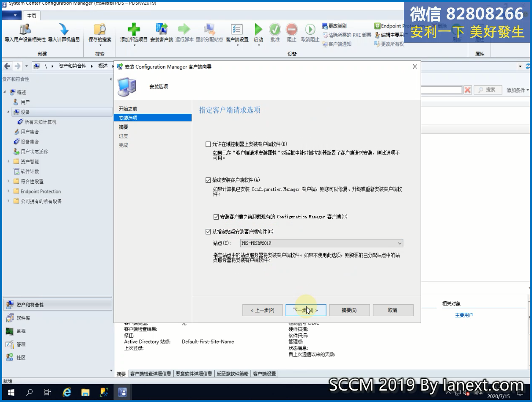This screenshot has width=532, height=402.
Task: Open Software Library workspace (软件库)
Action: tap(58, 318)
